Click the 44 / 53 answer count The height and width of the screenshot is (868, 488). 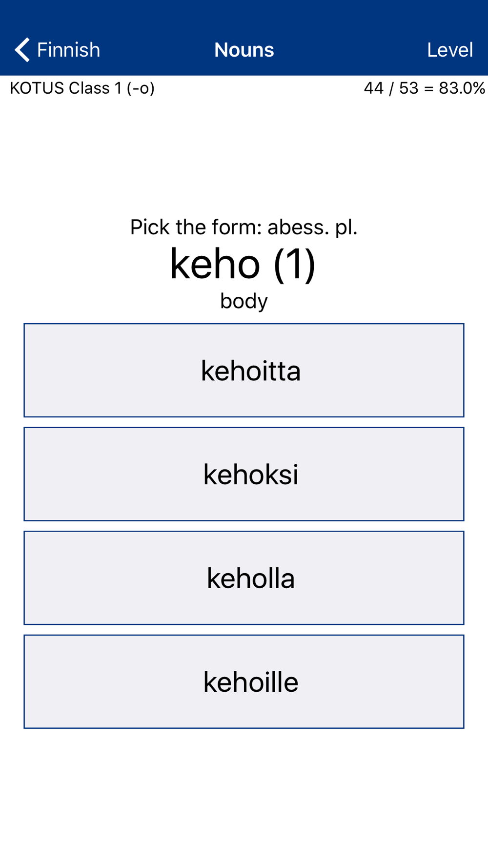click(391, 88)
